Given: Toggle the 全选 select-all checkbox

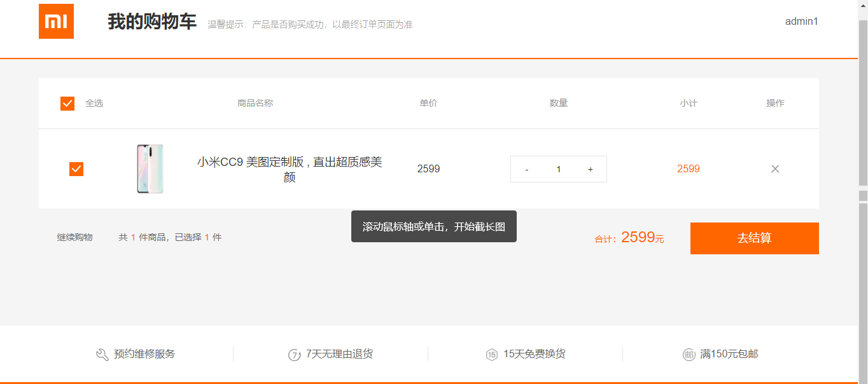Looking at the screenshot, I should point(67,103).
